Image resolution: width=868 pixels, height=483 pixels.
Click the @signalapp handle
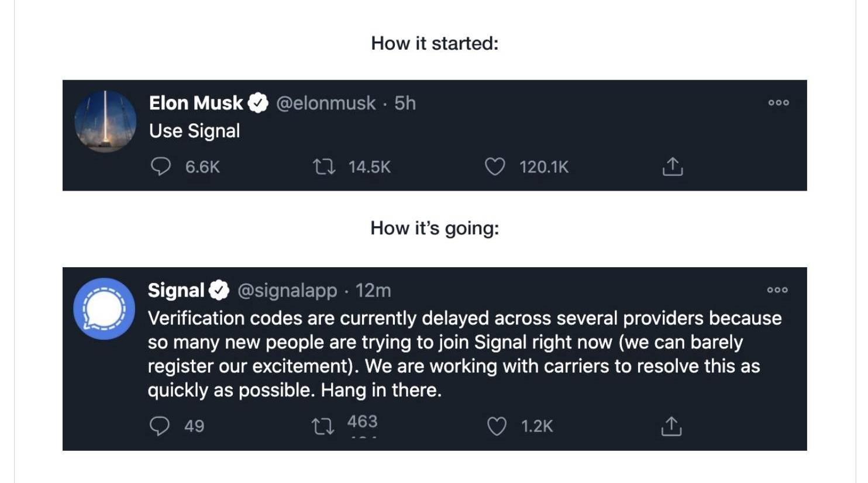point(287,290)
